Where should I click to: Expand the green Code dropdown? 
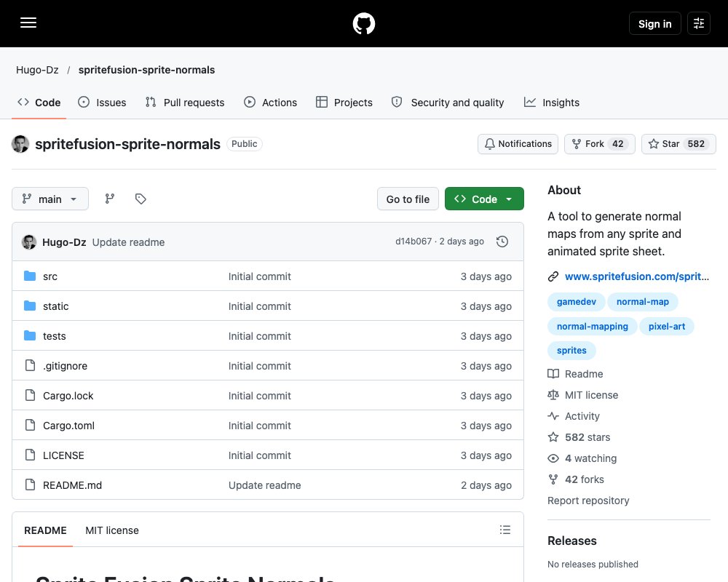click(484, 199)
